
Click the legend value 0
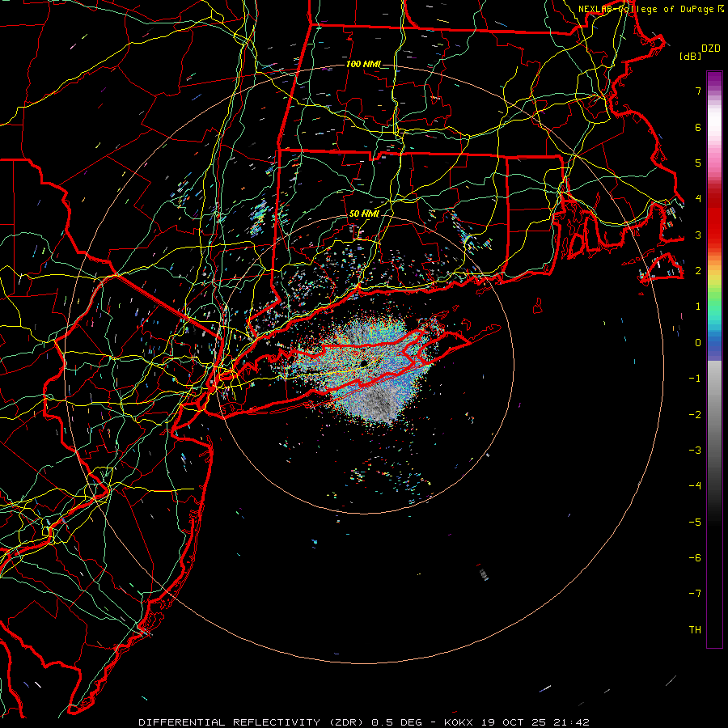tap(698, 343)
